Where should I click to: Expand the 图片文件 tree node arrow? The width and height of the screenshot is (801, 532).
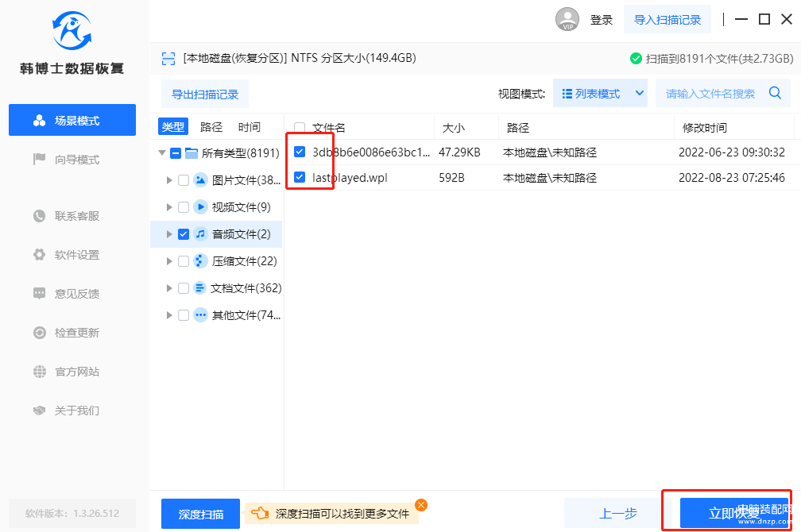click(169, 180)
